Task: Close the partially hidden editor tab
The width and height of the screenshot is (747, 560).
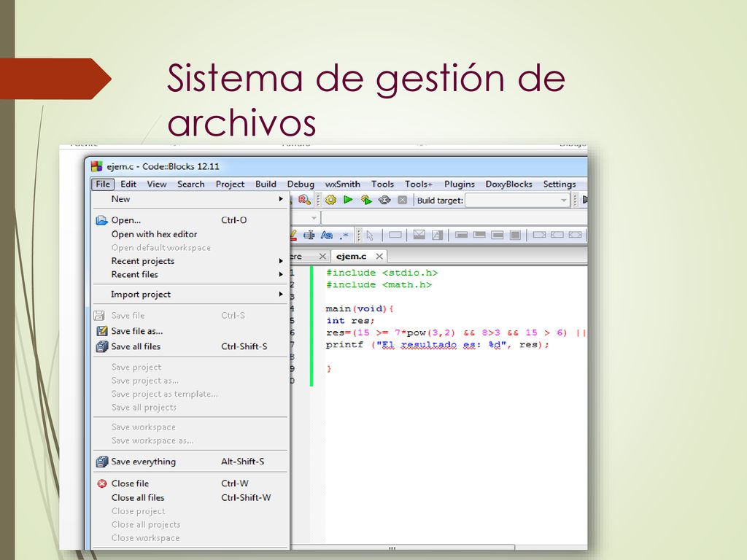Action: 322,256
